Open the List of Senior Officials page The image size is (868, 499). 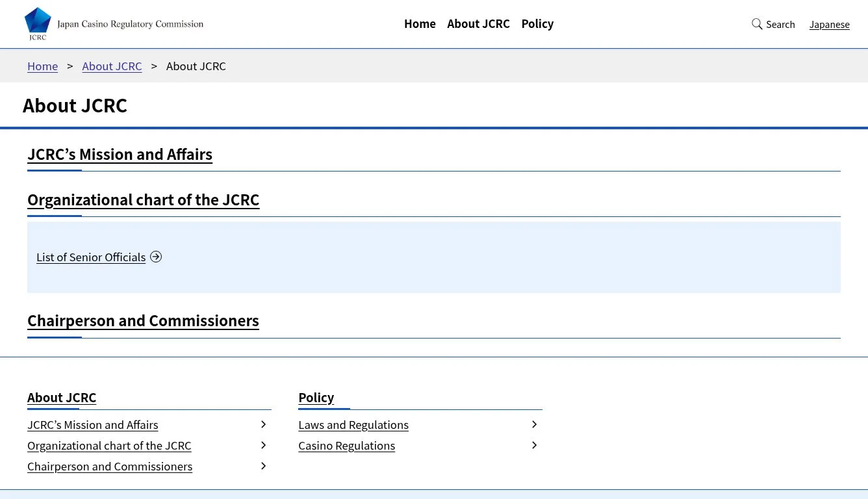[91, 257]
